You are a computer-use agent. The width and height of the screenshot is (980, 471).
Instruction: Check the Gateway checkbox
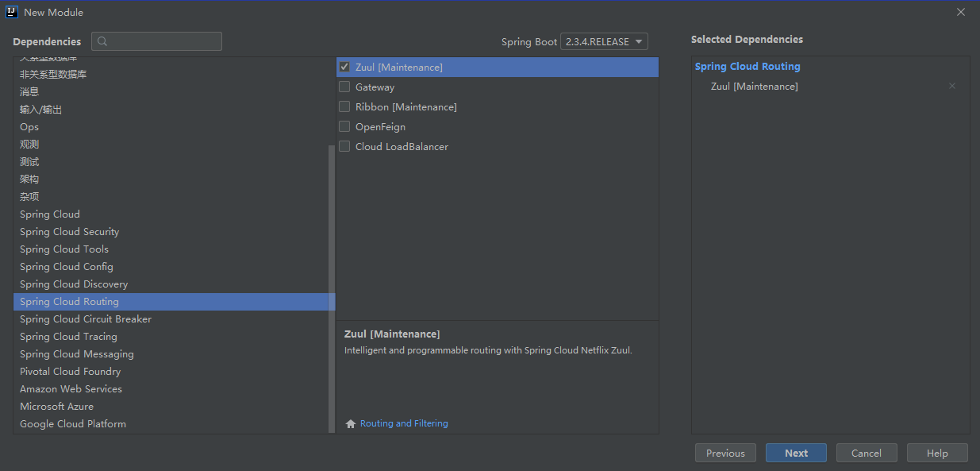(344, 87)
